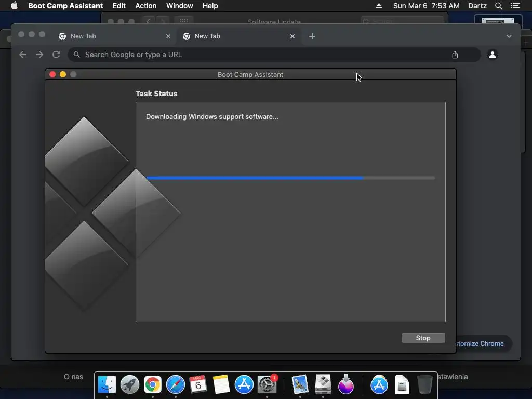Click the date and time in menu bar
Viewport: 532px width, 399px height.
426,6
